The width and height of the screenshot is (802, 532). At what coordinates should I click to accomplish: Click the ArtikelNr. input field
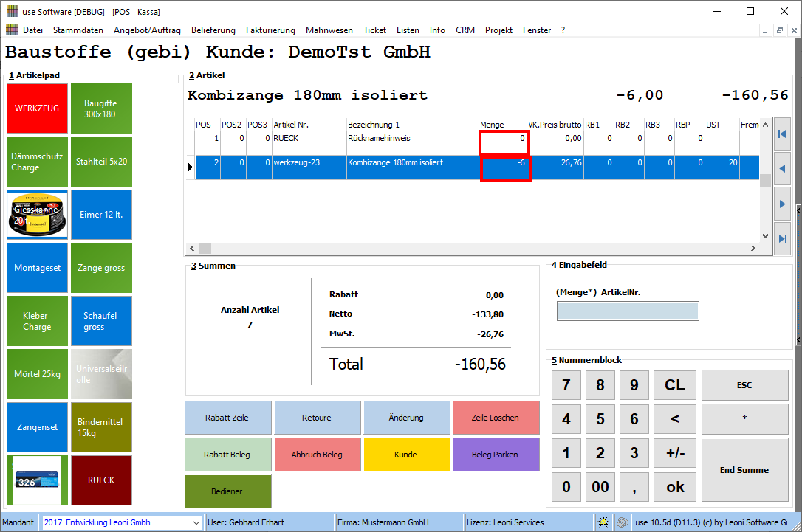(627, 311)
